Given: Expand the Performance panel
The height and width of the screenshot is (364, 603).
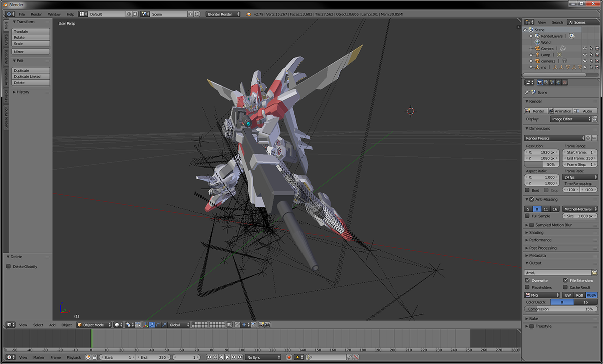Looking at the screenshot, I should [540, 240].
